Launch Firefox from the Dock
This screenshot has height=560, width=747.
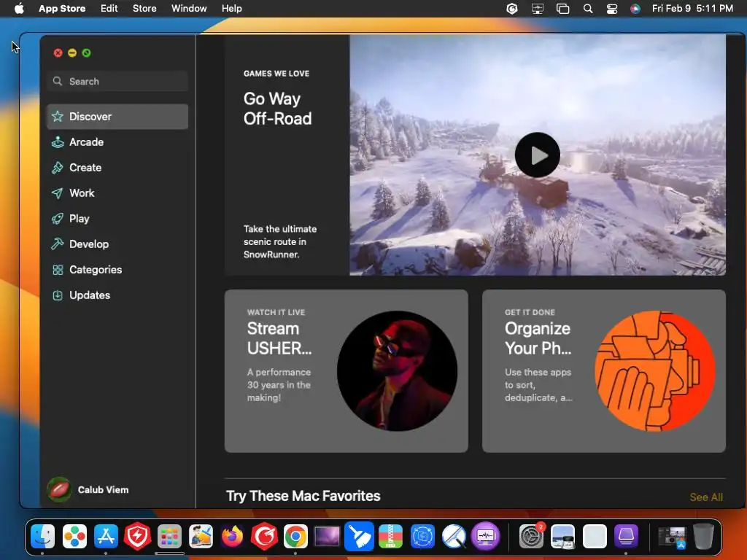pos(233,537)
